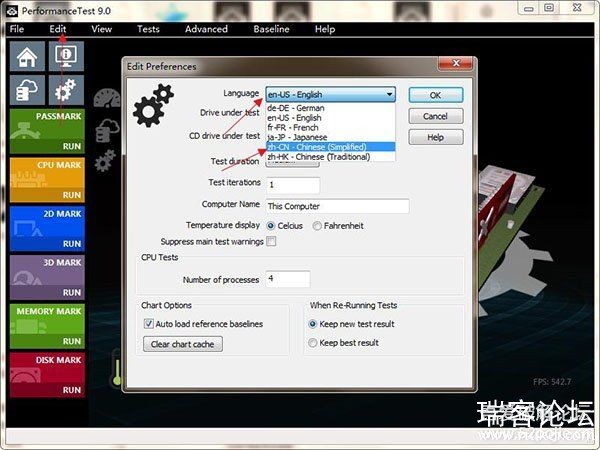
Task: Open the Edit menu
Action: (x=58, y=29)
